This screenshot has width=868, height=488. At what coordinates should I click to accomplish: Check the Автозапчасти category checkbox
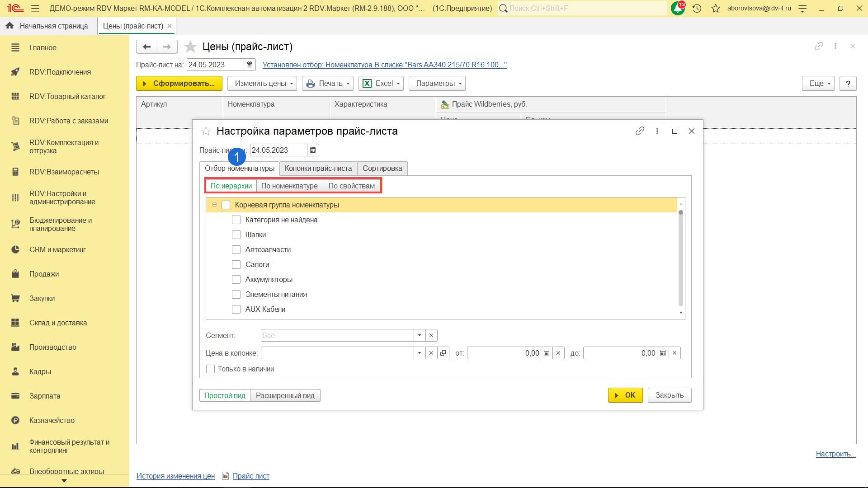tap(236, 249)
